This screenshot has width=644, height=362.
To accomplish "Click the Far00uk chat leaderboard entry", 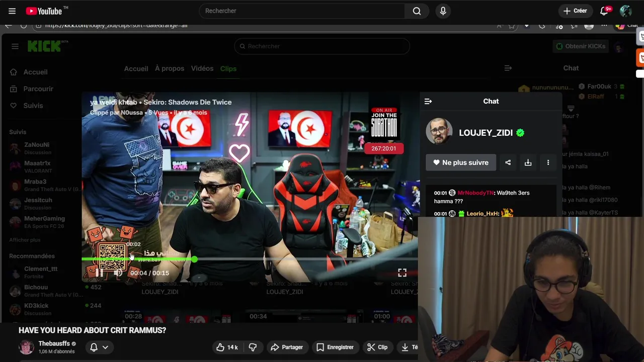I will pos(601,86).
